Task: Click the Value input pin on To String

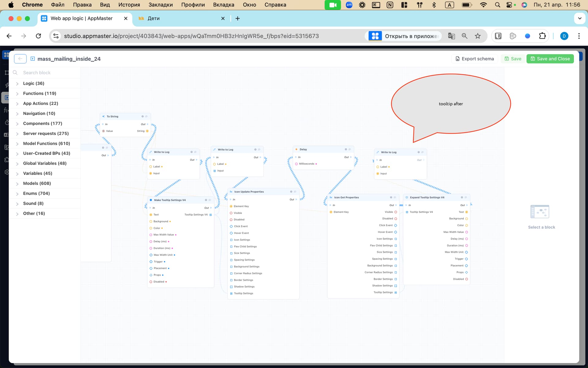Action: [104, 131]
